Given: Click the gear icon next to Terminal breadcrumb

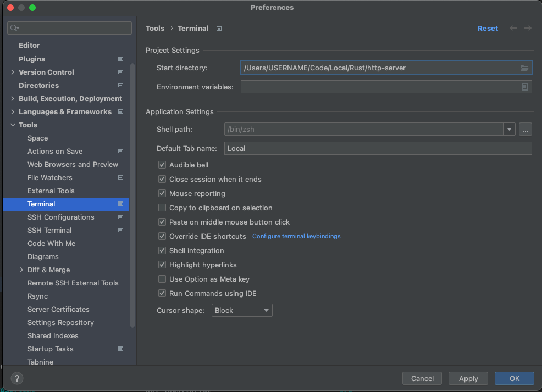Looking at the screenshot, I should pos(218,28).
